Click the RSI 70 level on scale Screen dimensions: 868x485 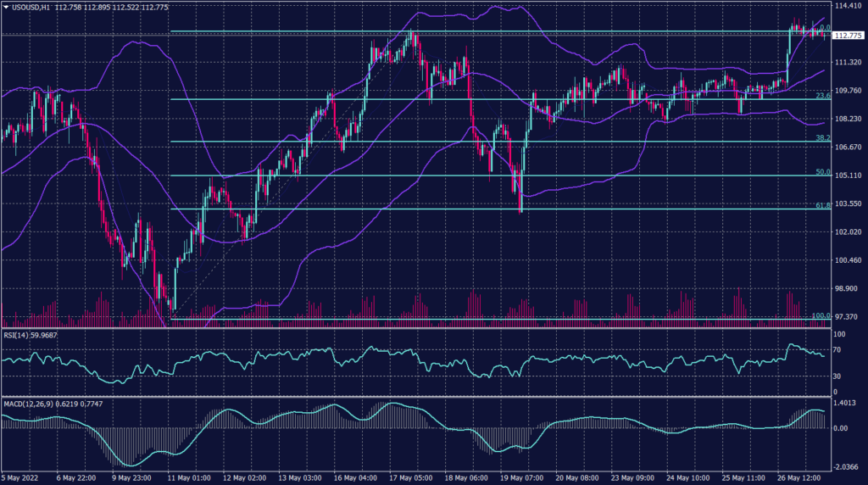[838, 348]
